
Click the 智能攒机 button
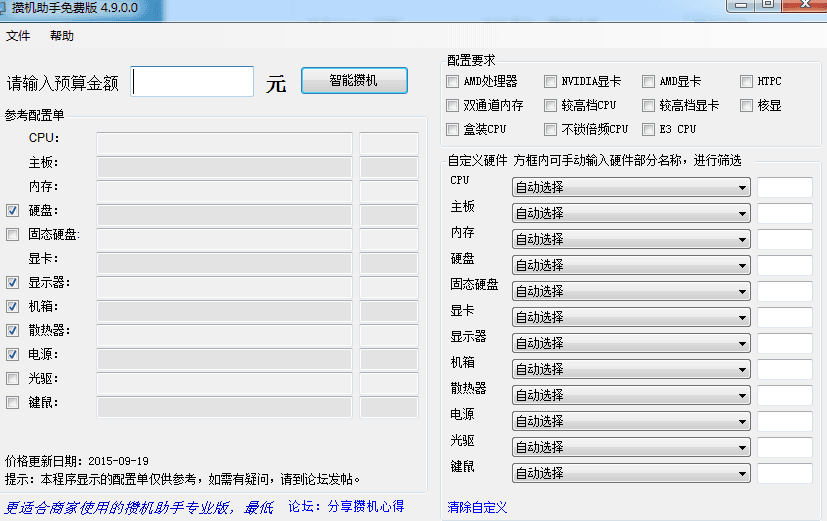(x=354, y=81)
